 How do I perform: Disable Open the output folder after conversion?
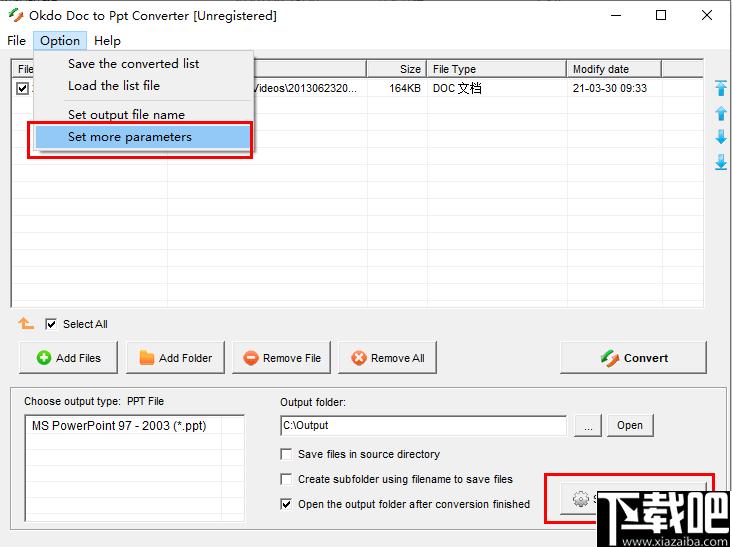click(x=286, y=505)
